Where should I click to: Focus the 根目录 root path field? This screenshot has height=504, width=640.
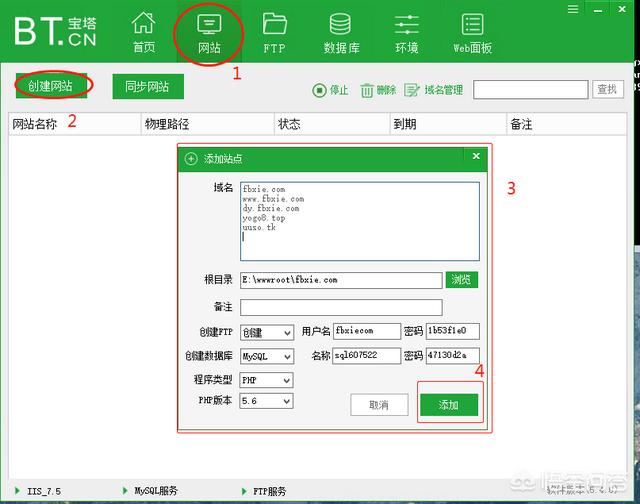(x=341, y=280)
